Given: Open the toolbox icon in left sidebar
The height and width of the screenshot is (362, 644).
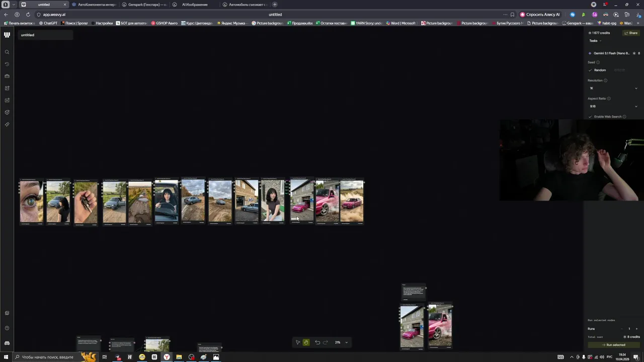Looking at the screenshot, I should coord(7,76).
